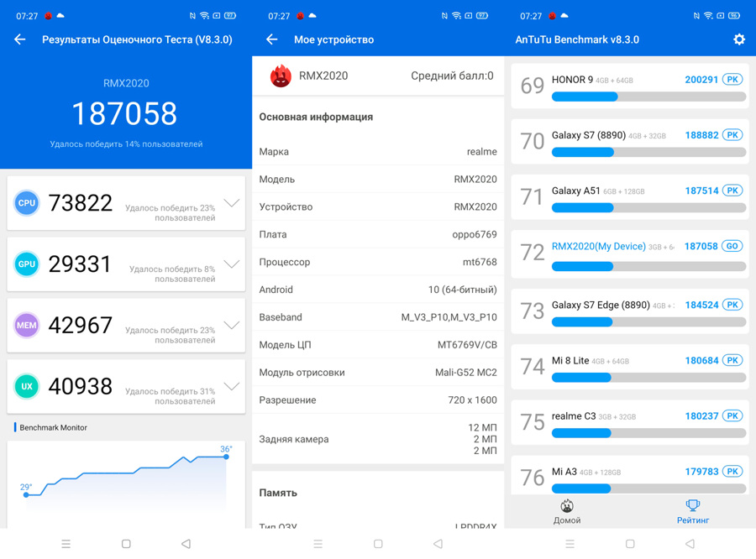Tap the home square icon under the results screen
The width and height of the screenshot is (756, 559).
(x=126, y=544)
